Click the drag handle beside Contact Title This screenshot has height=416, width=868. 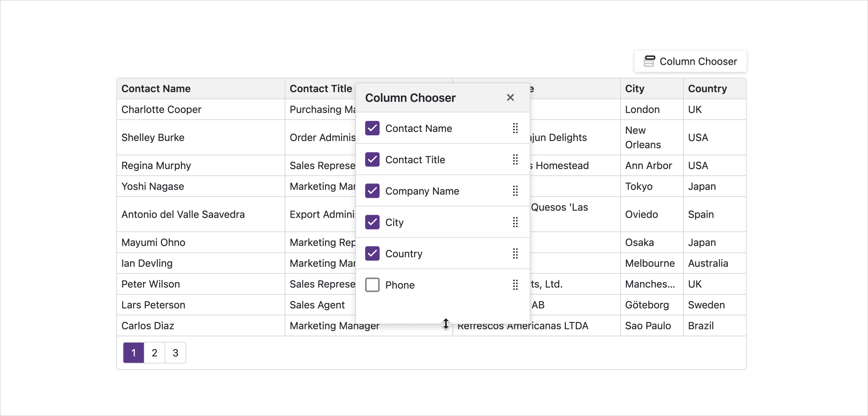click(x=515, y=160)
